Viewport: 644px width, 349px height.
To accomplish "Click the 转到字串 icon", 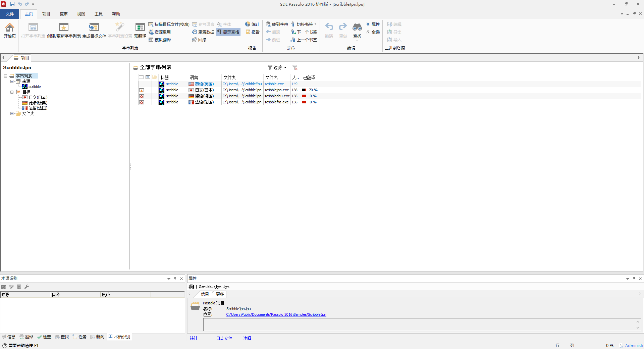I will [277, 24].
